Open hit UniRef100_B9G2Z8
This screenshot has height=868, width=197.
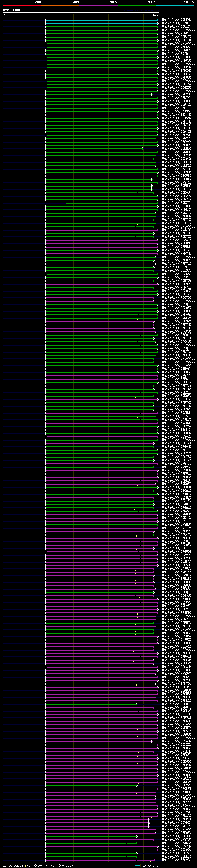pyautogui.click(x=177, y=785)
